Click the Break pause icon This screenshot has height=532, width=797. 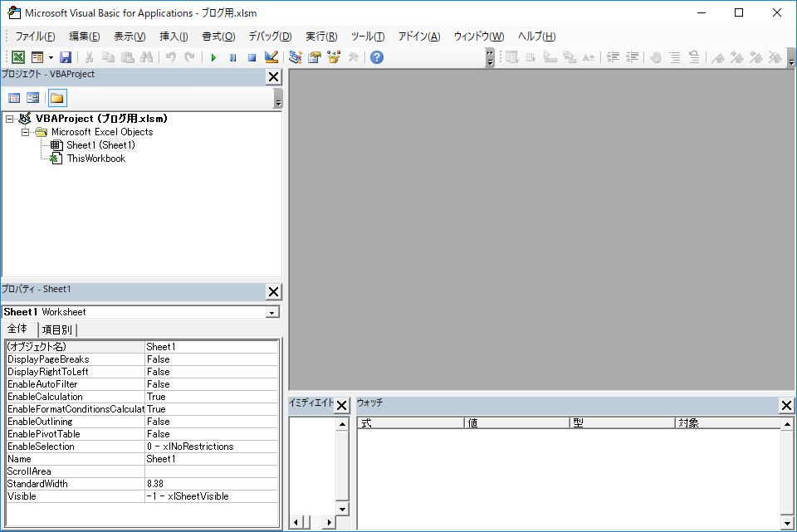232,57
